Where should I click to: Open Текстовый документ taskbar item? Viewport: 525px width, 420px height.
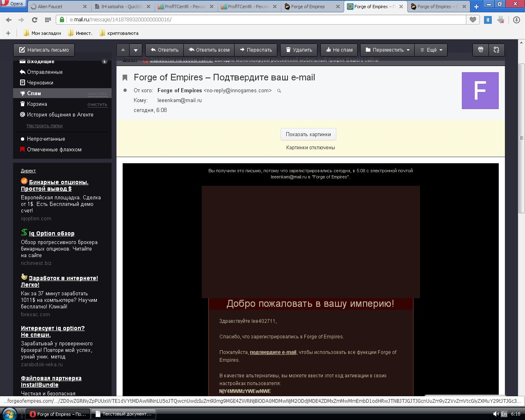[x=123, y=414]
